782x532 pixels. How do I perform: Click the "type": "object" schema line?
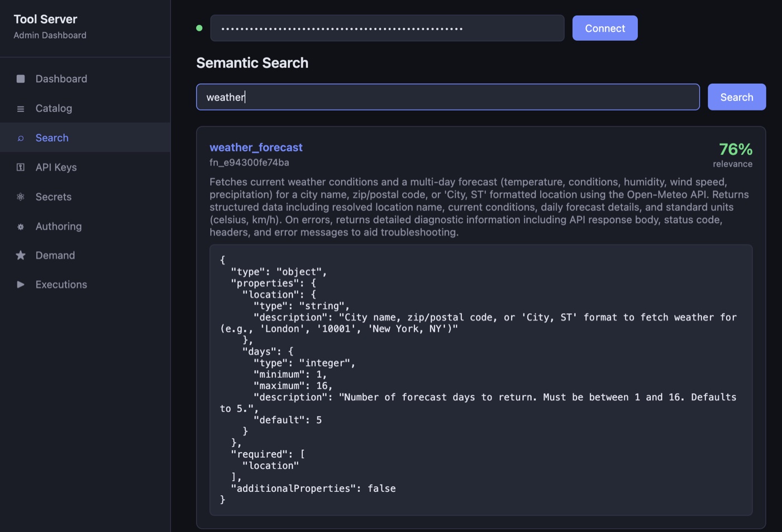(279, 272)
